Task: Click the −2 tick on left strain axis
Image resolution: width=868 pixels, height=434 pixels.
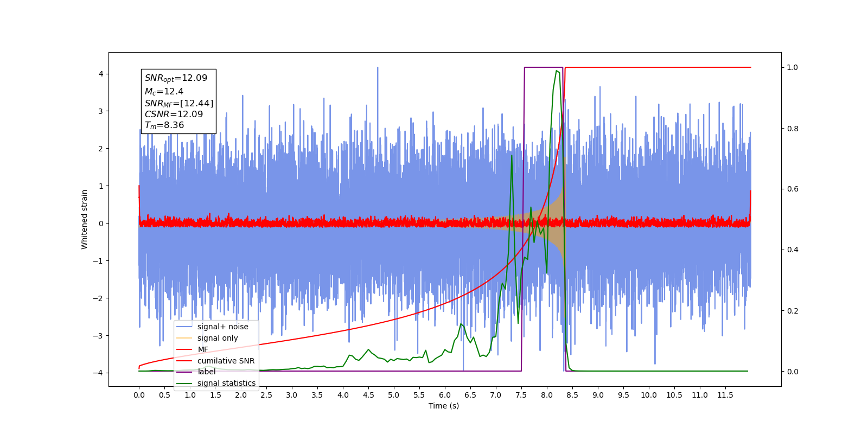Action: (x=98, y=298)
